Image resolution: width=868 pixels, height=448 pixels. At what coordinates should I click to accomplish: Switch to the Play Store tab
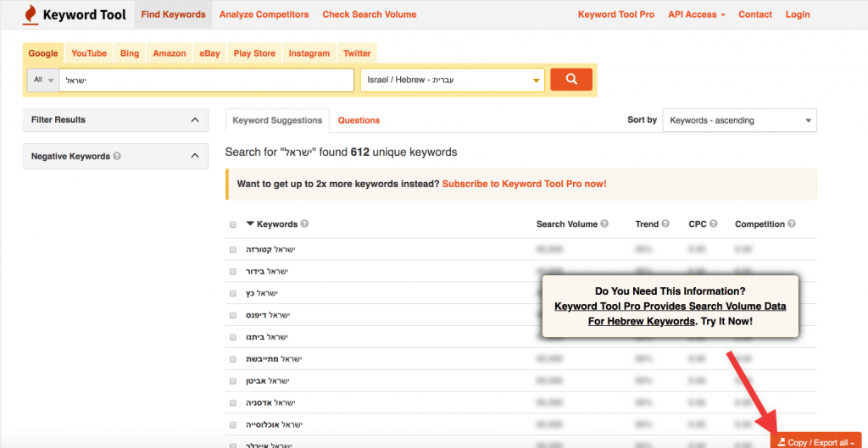coord(254,53)
